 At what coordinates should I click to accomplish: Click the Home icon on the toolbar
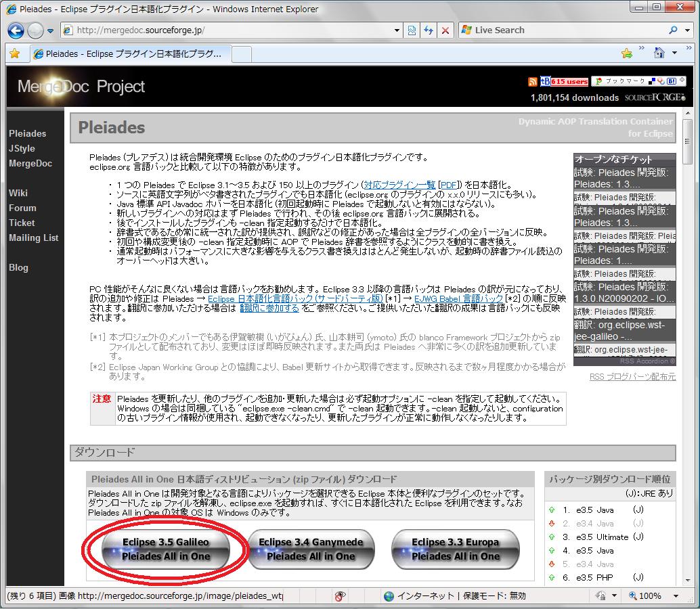point(659,52)
